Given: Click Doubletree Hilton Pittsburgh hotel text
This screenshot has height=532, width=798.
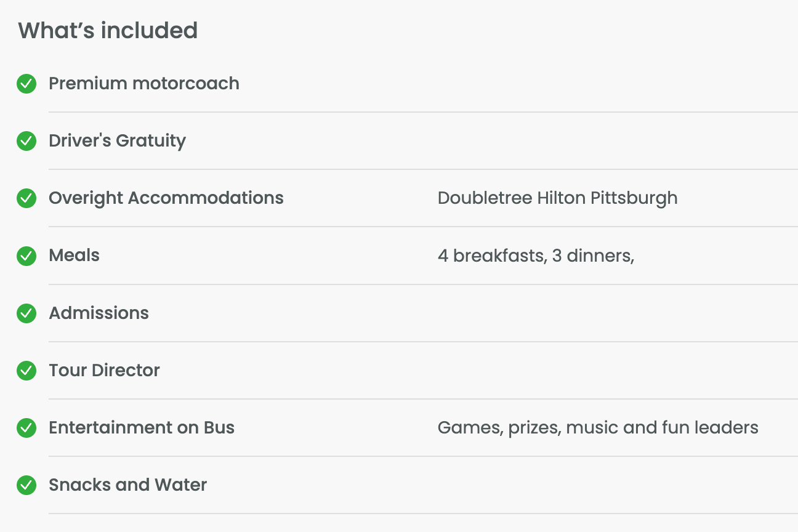Looking at the screenshot, I should [557, 198].
